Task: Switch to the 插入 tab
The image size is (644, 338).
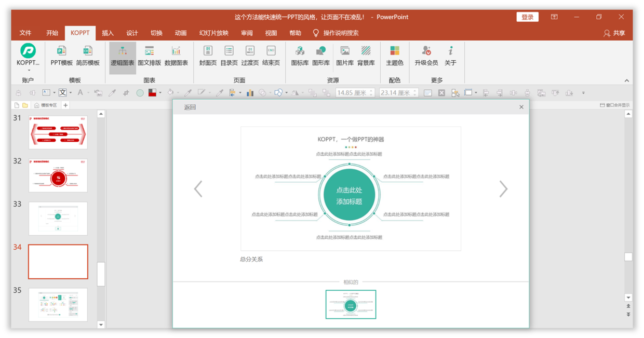Action: (x=108, y=33)
